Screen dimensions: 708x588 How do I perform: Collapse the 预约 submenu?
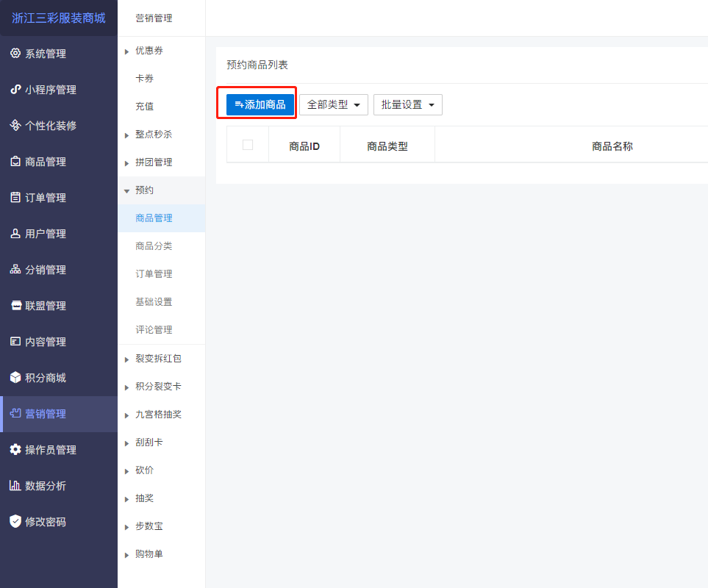coord(127,191)
